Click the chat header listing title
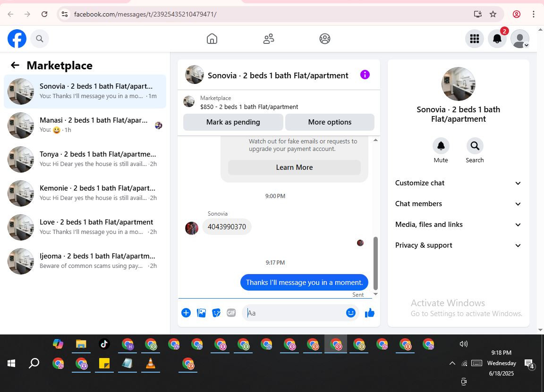 point(278,75)
